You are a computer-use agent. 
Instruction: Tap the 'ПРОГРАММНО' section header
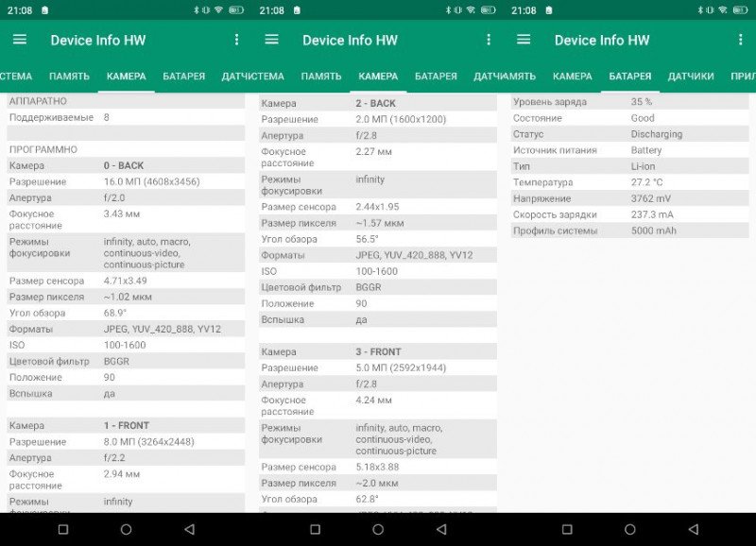pos(43,149)
